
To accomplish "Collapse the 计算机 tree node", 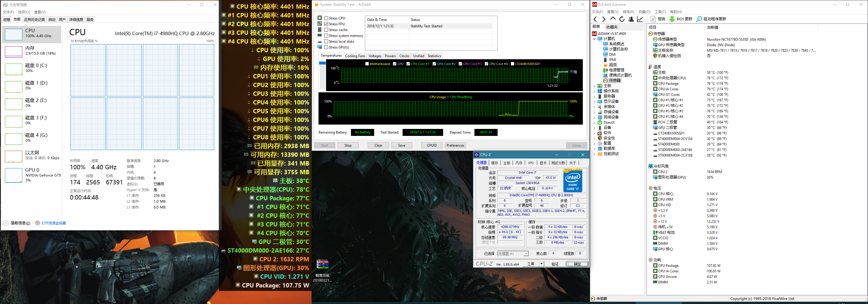I will pyautogui.click(x=594, y=39).
